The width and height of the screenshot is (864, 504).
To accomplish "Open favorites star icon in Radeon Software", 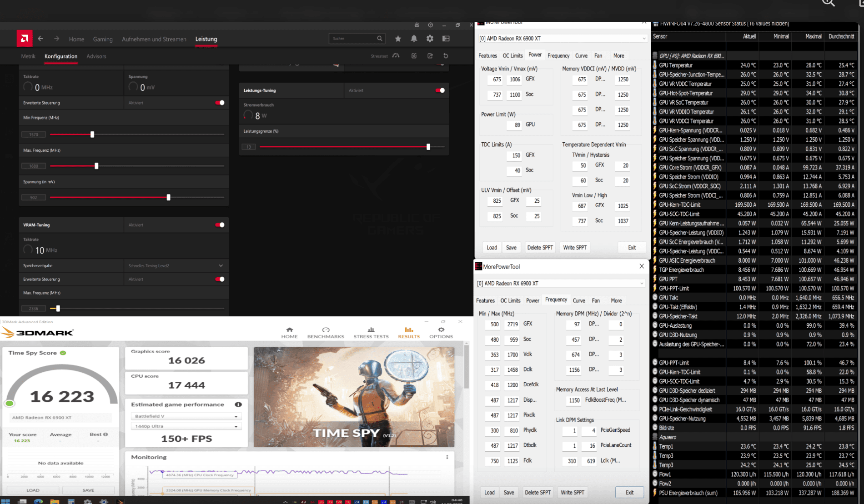I will [398, 39].
